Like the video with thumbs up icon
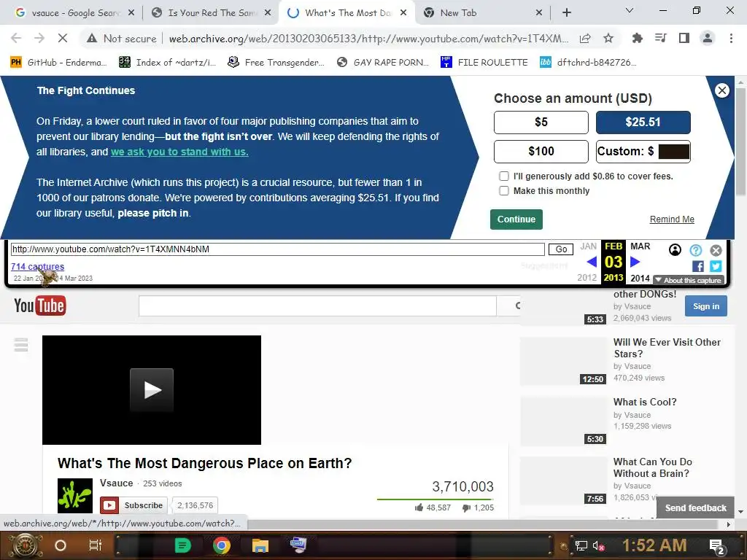The height and width of the screenshot is (560, 747). (419, 507)
